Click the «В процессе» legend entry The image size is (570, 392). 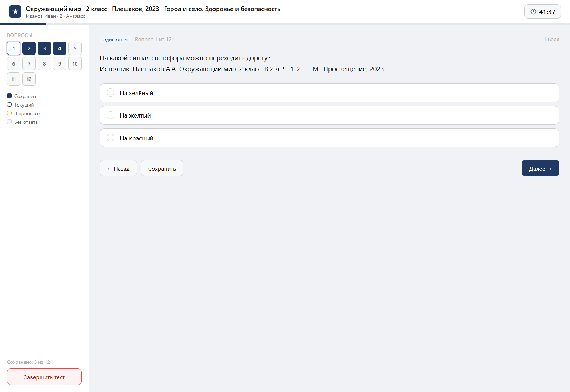24,113
